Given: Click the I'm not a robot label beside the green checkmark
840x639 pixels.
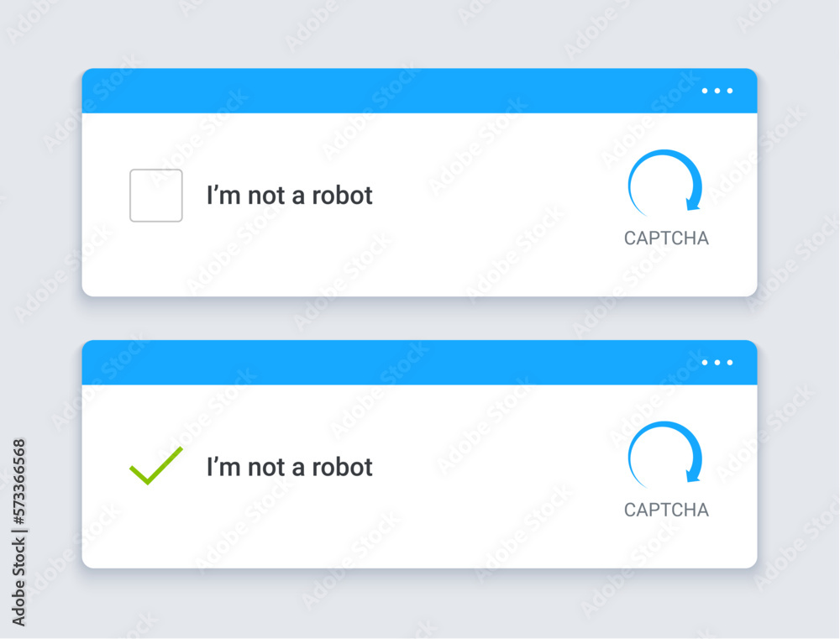Looking at the screenshot, I should pos(289,467).
